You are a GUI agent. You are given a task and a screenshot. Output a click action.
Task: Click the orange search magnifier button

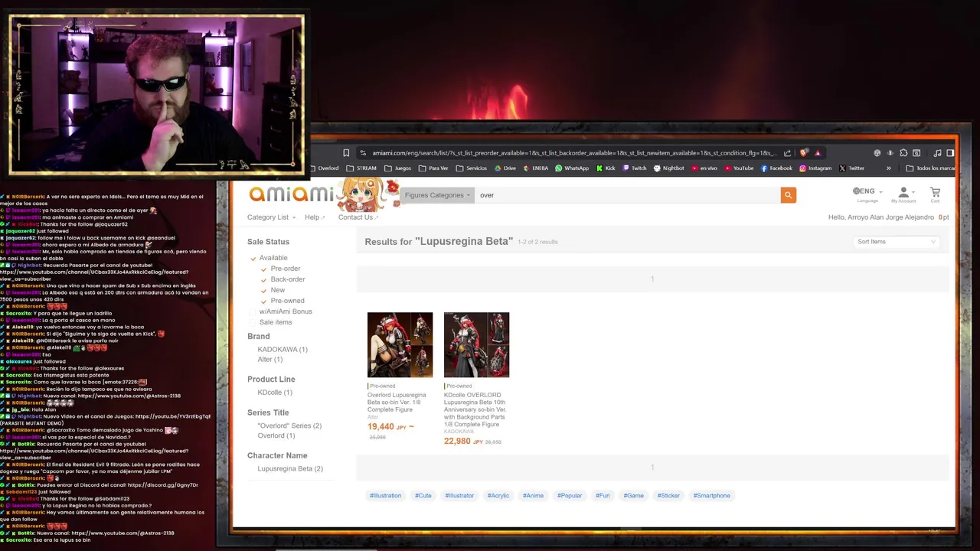point(788,195)
